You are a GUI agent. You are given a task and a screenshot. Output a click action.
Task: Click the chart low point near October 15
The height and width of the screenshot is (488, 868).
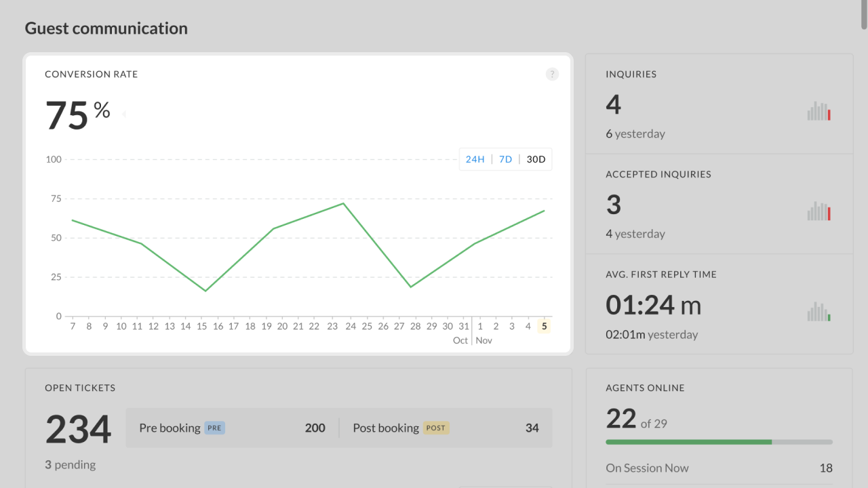point(205,291)
